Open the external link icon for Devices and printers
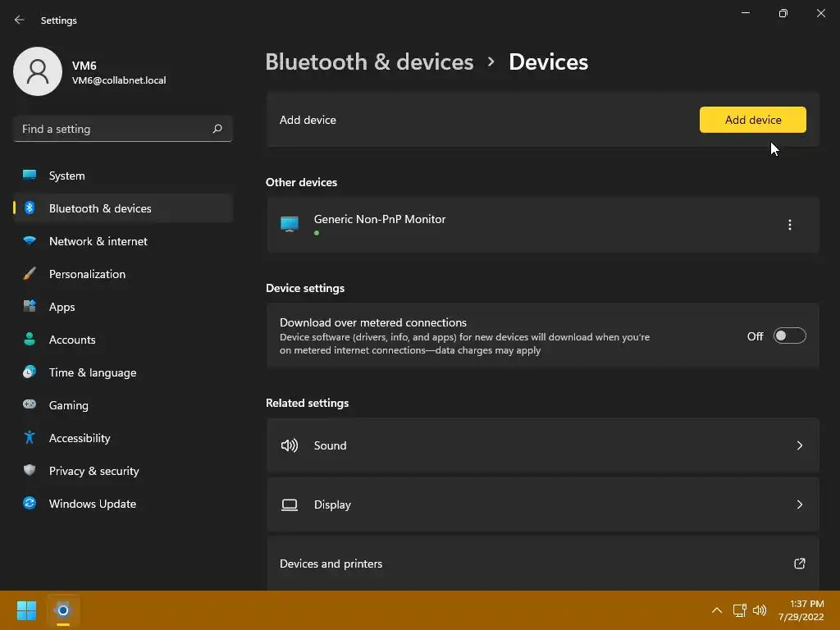Image resolution: width=840 pixels, height=630 pixels. pos(799,564)
